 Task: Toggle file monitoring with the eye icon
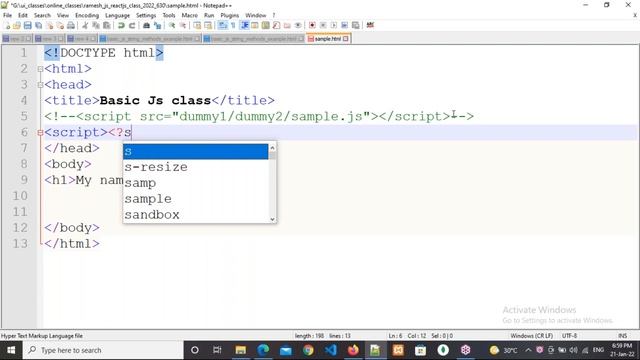[298, 25]
